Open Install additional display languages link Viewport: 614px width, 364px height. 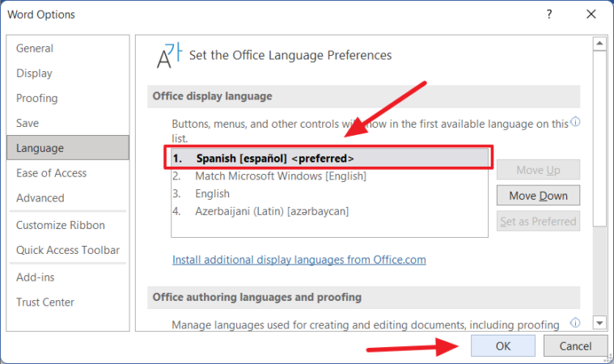coord(299,260)
